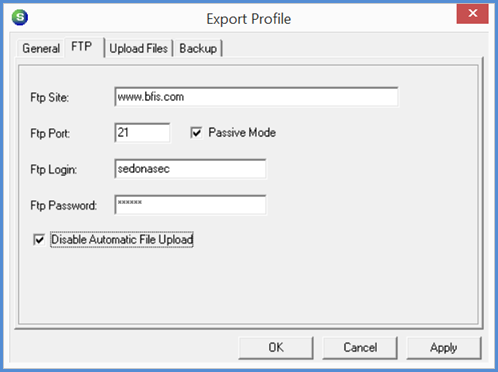Click the green S application icon
Screen dimensions: 498x372
coord(20,17)
